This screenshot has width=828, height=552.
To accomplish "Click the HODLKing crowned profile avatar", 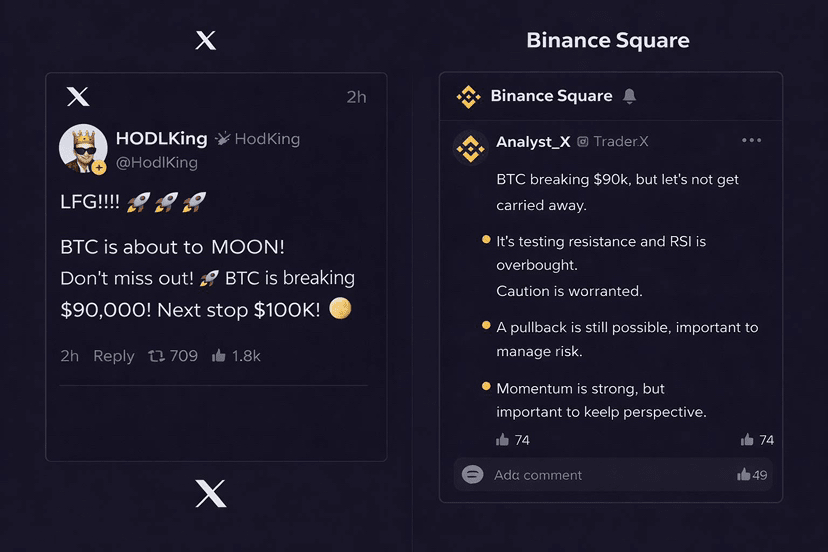I will tap(83, 149).
